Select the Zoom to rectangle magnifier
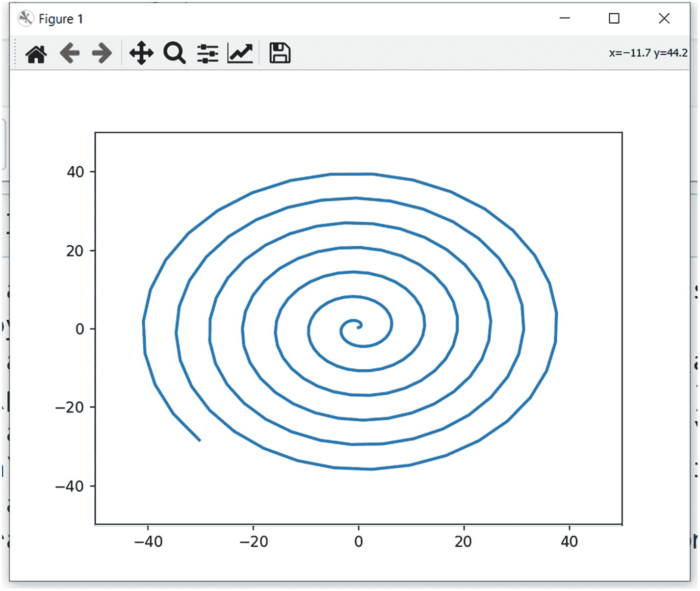700x591 pixels. point(175,53)
